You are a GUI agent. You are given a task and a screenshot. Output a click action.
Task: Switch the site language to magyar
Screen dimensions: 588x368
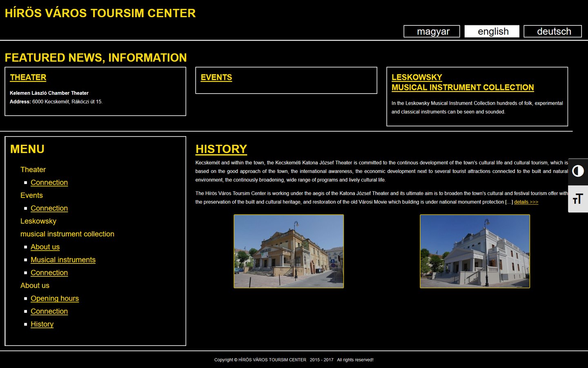click(x=432, y=31)
